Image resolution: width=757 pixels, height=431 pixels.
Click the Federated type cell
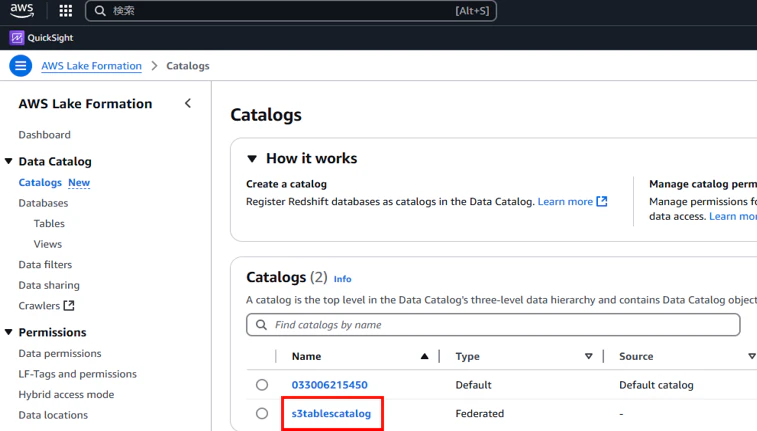480,413
